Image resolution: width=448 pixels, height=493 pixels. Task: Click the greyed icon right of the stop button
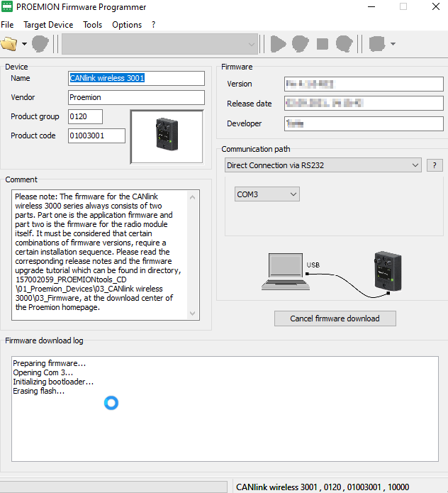click(345, 44)
